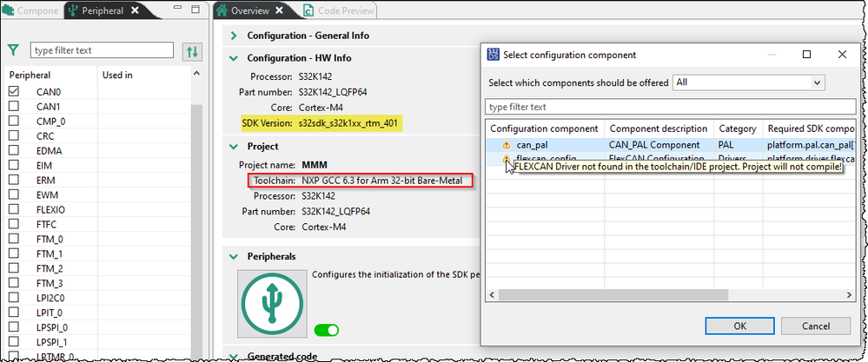Collapse the Peripherals section
Screen dimensions: 868x362
(x=235, y=256)
